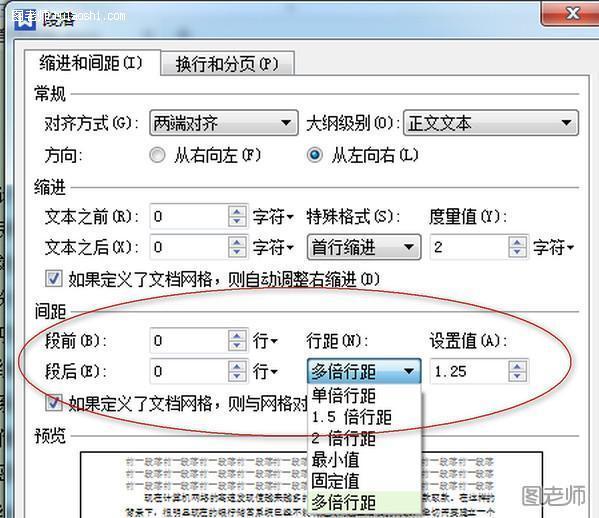Switch to 换行和分页 tab
The image size is (599, 518).
[x=227, y=63]
